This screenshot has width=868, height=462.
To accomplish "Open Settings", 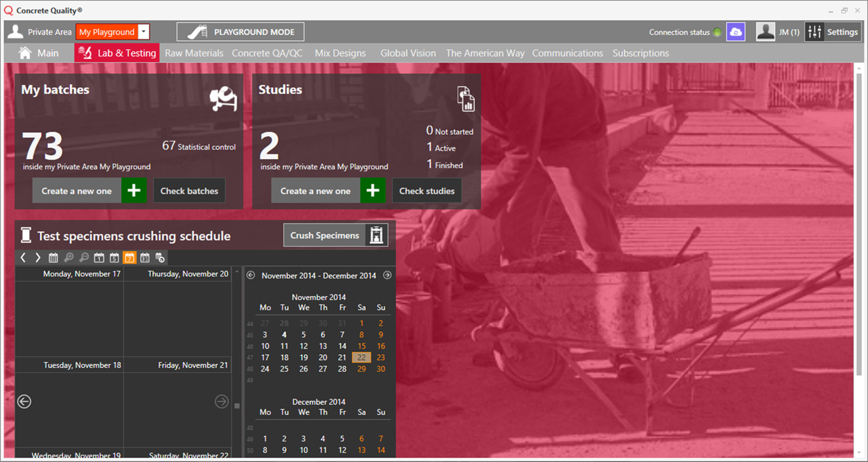I will pos(833,32).
